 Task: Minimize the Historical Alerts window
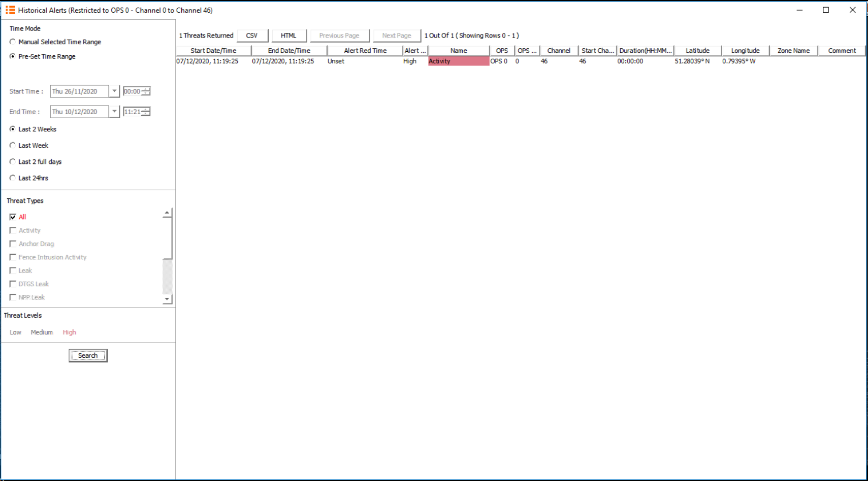pos(799,10)
